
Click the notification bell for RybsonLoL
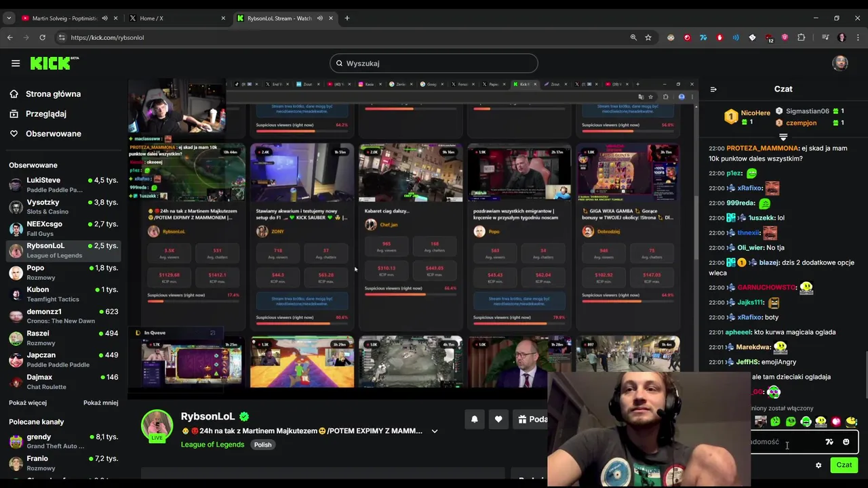tap(474, 420)
